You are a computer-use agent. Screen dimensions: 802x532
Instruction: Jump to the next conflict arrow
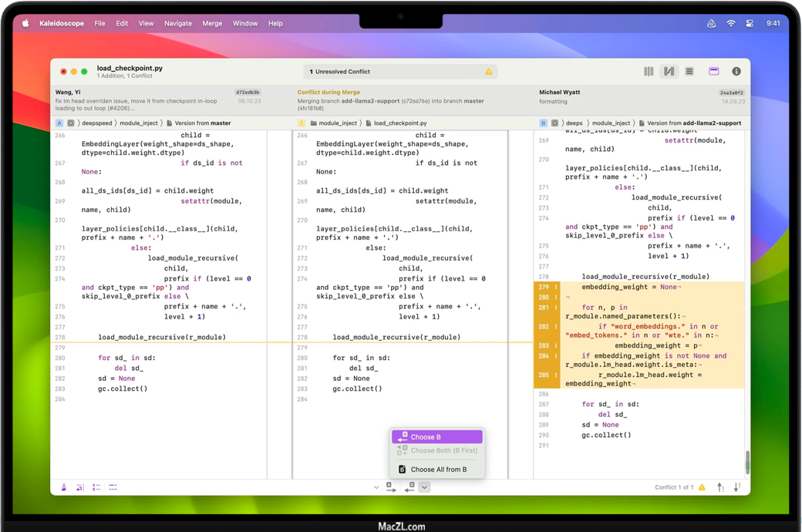point(737,487)
